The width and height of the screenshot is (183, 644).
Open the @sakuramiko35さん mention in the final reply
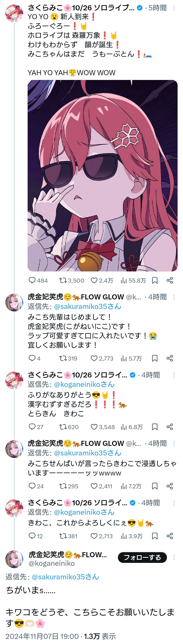point(65,577)
